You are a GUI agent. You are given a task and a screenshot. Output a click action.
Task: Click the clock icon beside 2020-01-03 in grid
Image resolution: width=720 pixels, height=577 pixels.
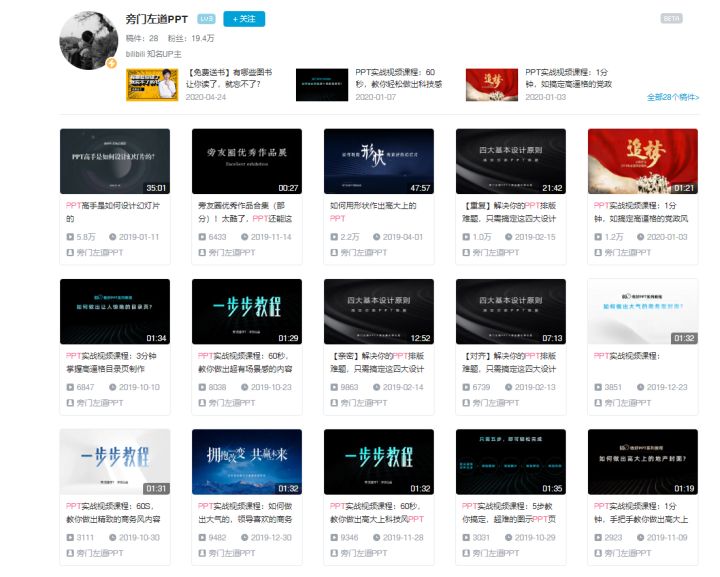point(641,237)
